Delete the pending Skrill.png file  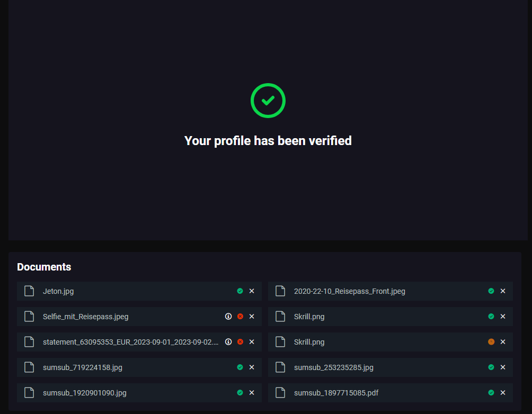503,342
